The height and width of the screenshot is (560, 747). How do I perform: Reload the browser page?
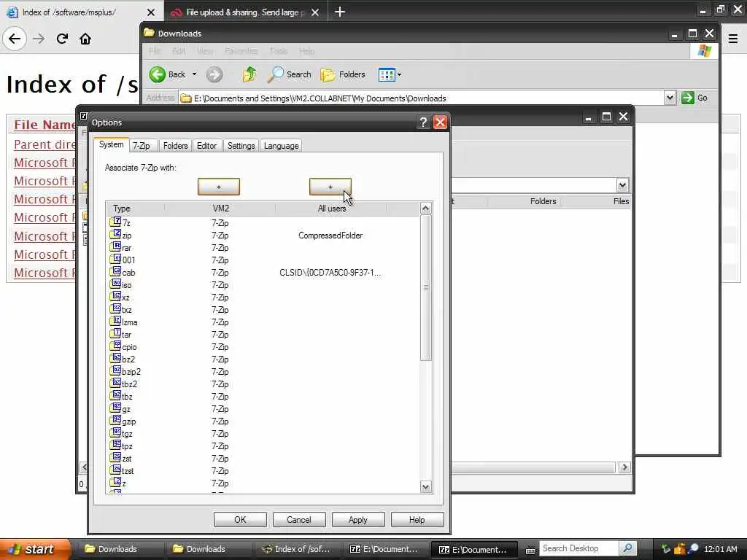click(62, 39)
